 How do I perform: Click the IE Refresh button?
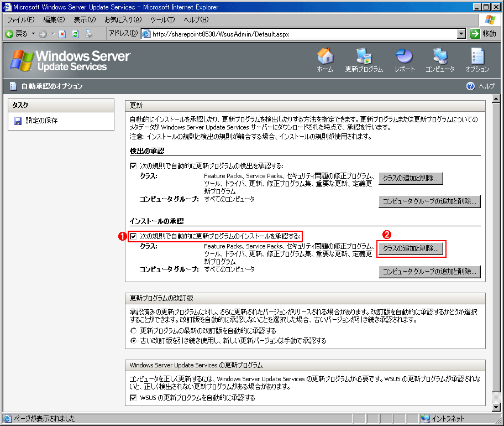click(x=76, y=34)
